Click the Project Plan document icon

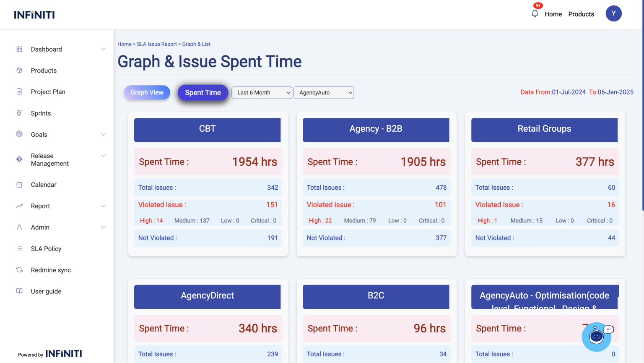pos(19,91)
